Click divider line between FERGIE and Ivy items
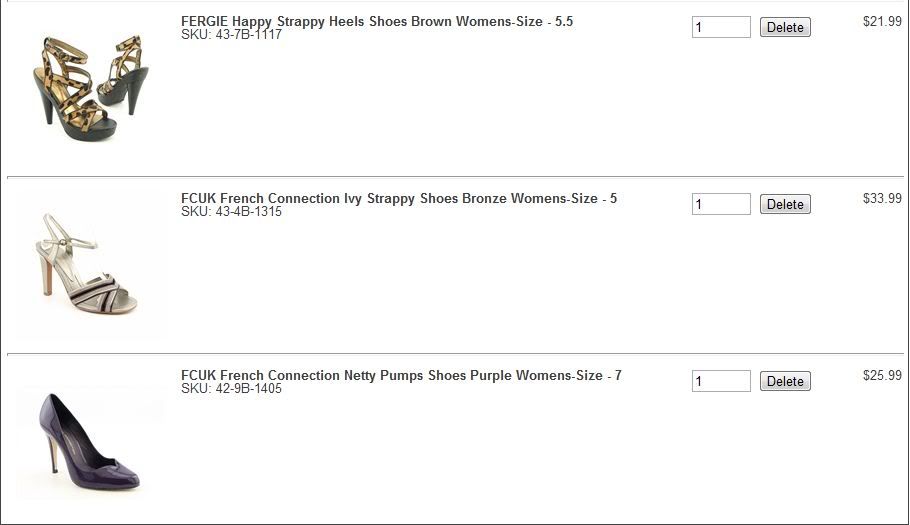Image resolution: width=910 pixels, height=525 pixels. tap(455, 176)
